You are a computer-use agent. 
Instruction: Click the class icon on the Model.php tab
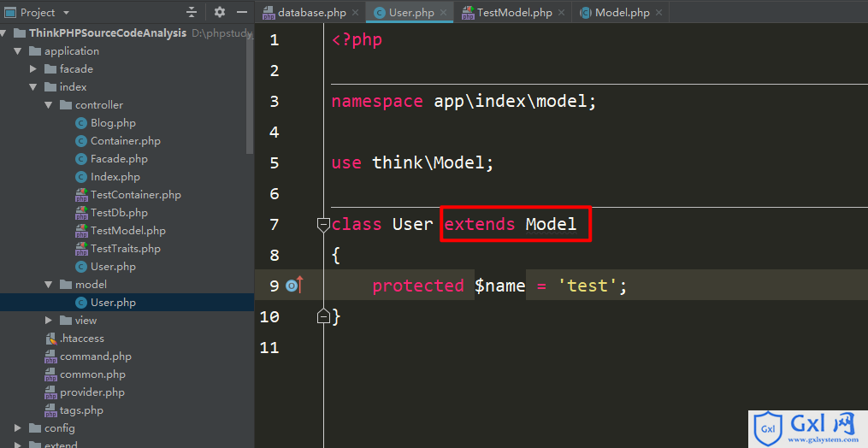[586, 13]
